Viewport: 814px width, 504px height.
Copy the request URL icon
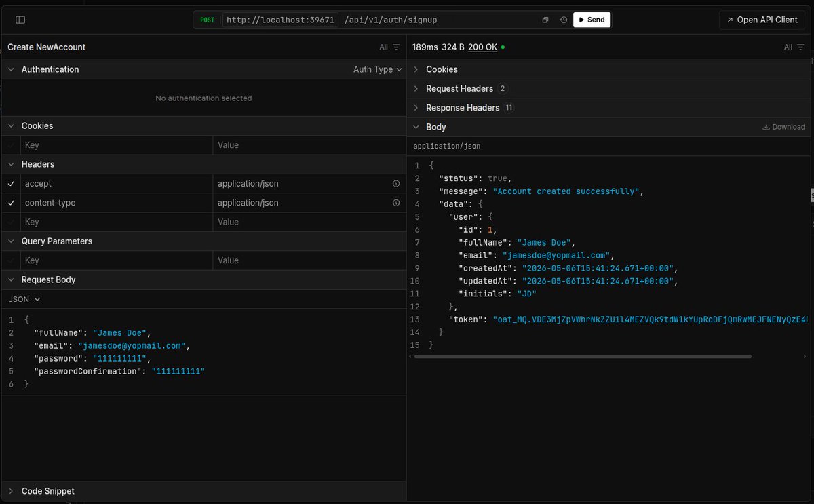[x=545, y=20]
